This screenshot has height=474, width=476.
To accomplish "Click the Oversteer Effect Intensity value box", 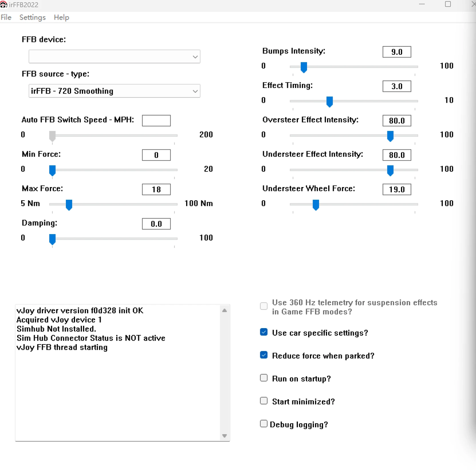I will (397, 121).
